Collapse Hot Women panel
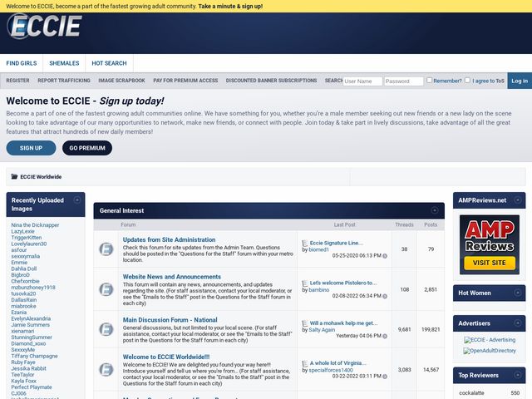This screenshot has height=399, width=532. 517,293
